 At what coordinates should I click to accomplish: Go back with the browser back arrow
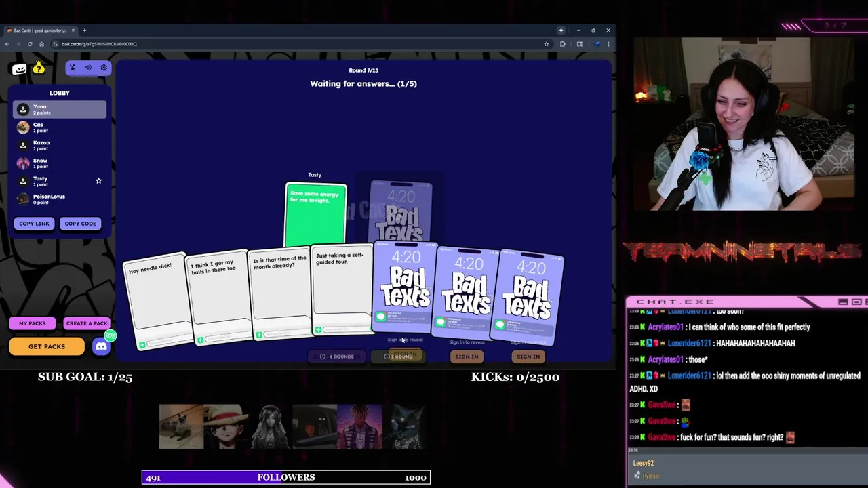pyautogui.click(x=7, y=44)
